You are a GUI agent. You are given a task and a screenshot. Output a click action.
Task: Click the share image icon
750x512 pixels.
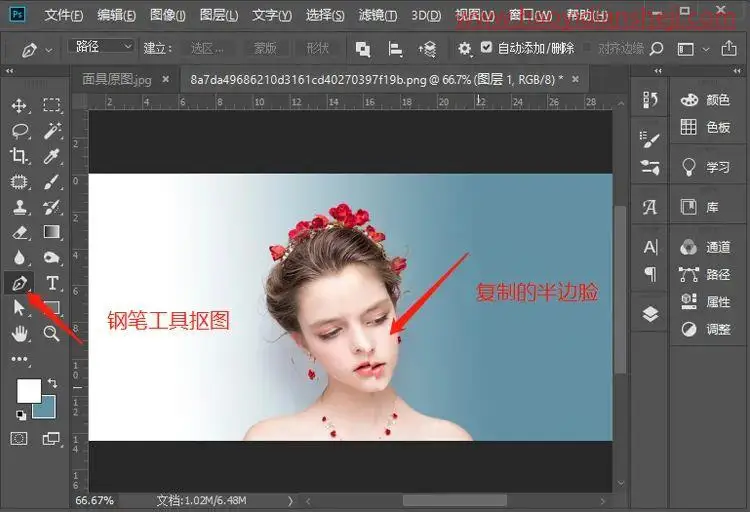(x=728, y=48)
